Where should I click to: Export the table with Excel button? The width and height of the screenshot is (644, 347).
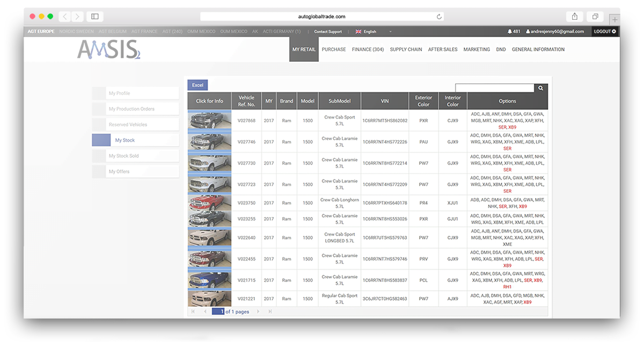[197, 85]
